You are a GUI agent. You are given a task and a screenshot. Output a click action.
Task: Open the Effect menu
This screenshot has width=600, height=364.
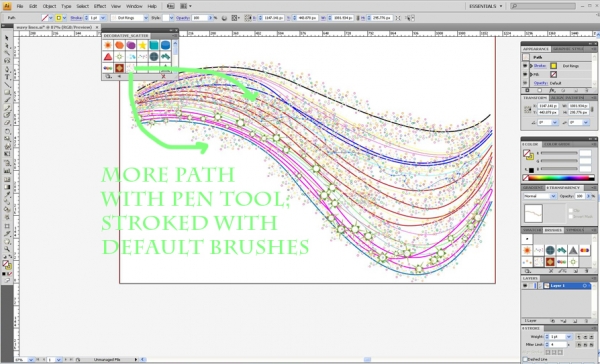pos(100,6)
